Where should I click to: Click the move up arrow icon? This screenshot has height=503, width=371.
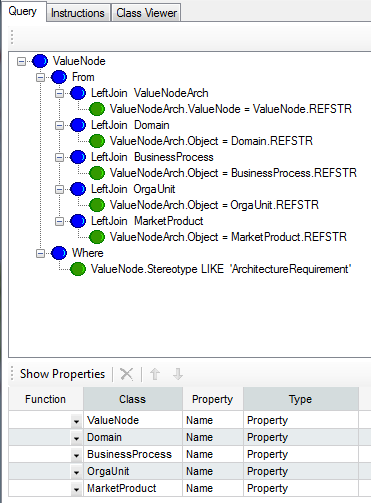click(x=155, y=374)
